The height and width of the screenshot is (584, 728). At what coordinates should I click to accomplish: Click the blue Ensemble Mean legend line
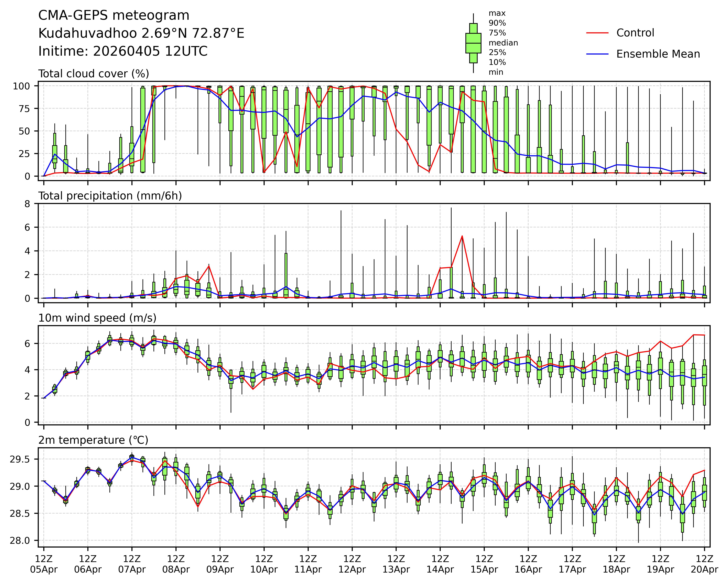pos(597,54)
